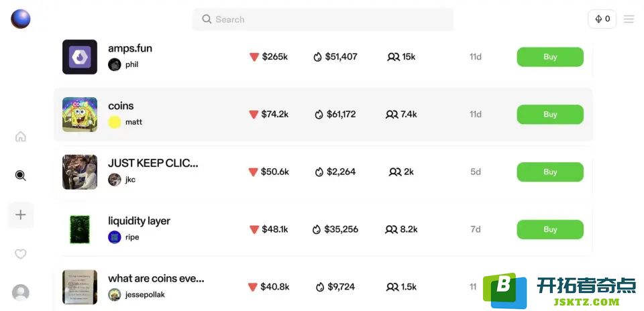
Task: Click matt's yellow avatar
Action: [114, 122]
